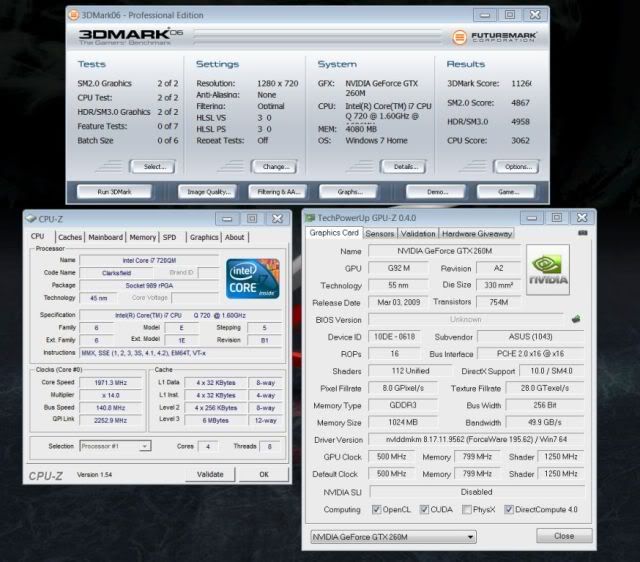Close the CPU-Z window

[x=278, y=219]
